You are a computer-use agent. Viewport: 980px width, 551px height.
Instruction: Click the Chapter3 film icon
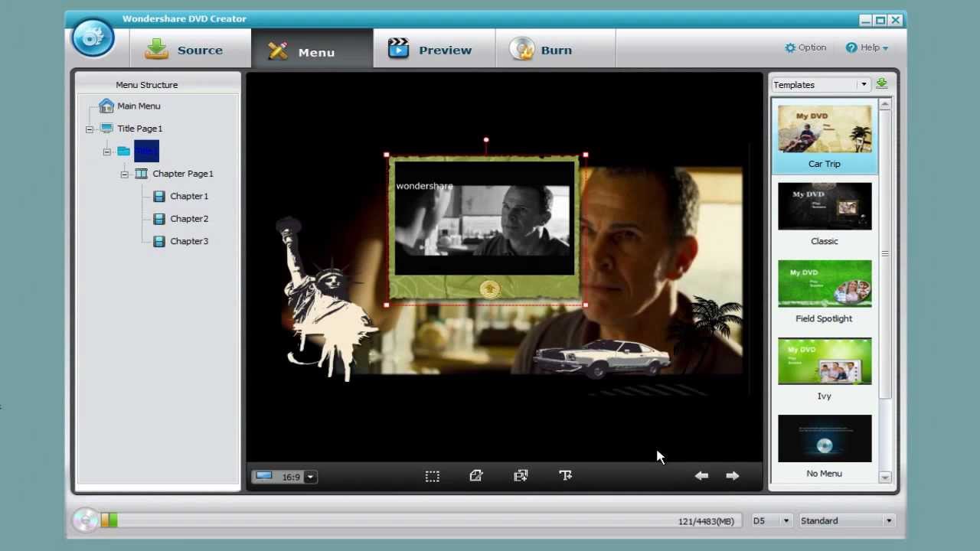point(159,241)
